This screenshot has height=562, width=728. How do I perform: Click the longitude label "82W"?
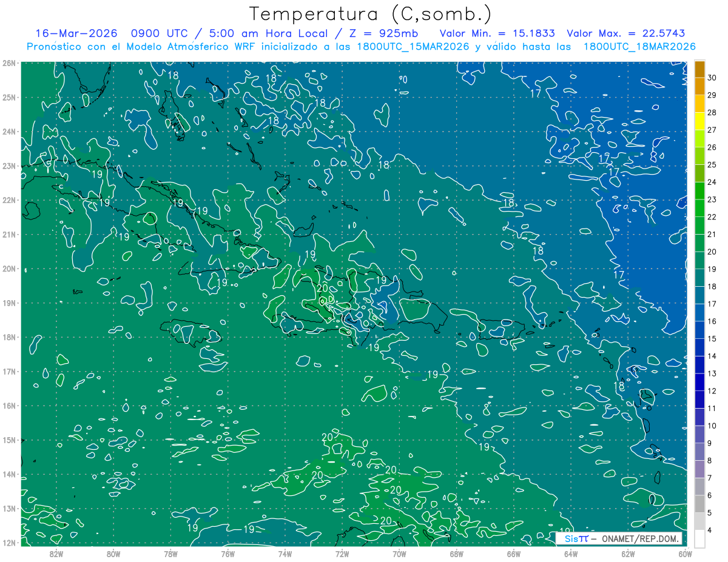click(56, 553)
